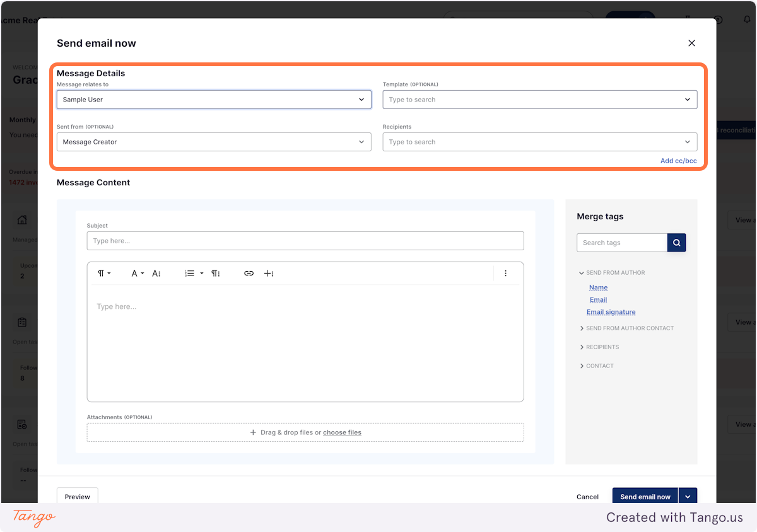
Task: Open the editor three-dot overflow menu
Action: pos(505,274)
